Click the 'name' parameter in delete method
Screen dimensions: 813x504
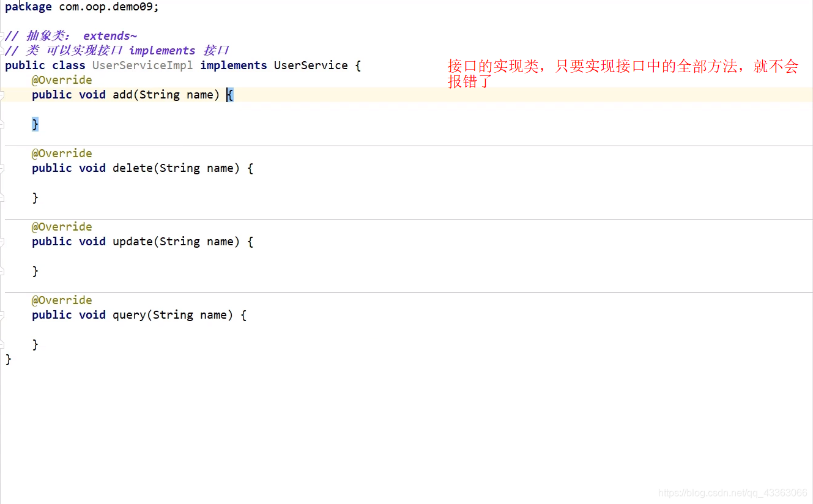point(220,168)
